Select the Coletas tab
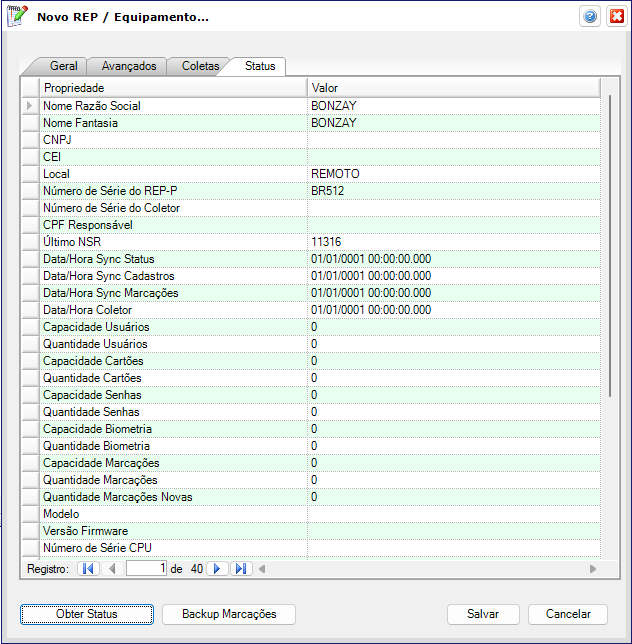Viewport: 632px width, 644px height. click(x=200, y=66)
